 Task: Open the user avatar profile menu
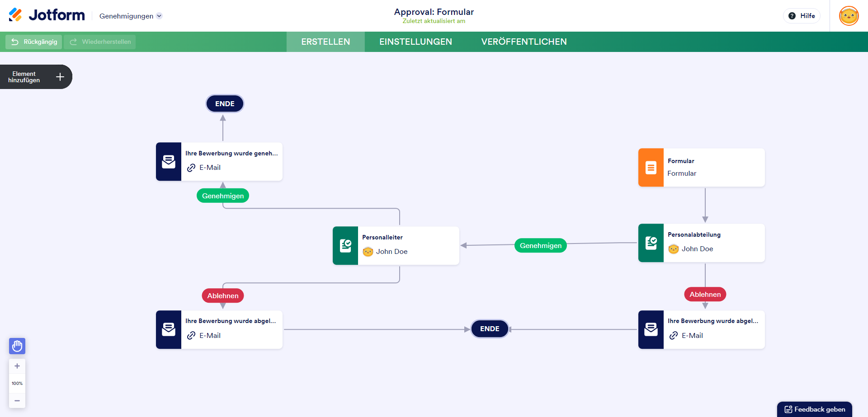[849, 16]
